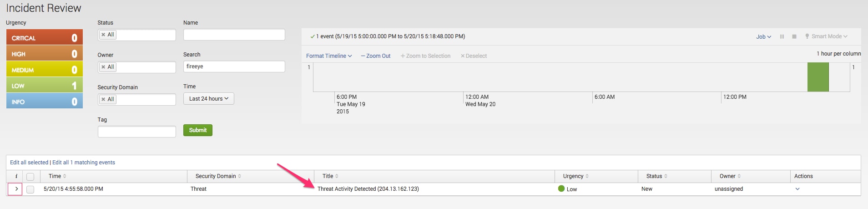
Task: Click the Time column header
Action: (x=113, y=176)
